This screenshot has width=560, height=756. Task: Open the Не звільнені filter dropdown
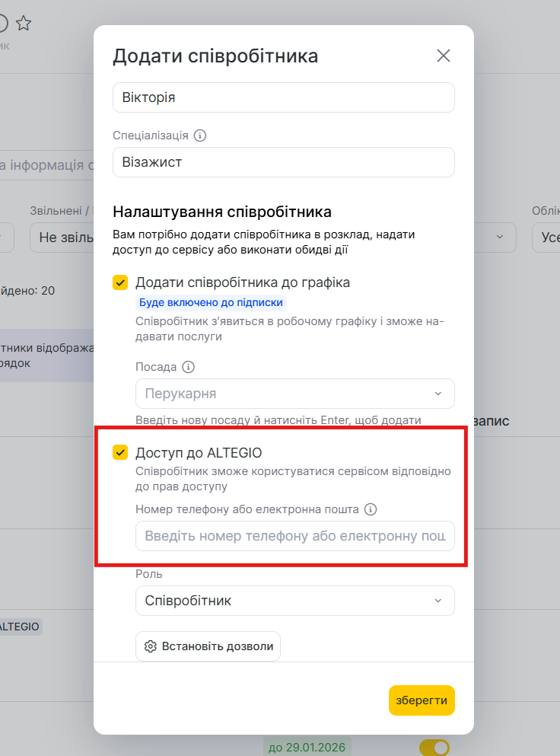click(61, 238)
